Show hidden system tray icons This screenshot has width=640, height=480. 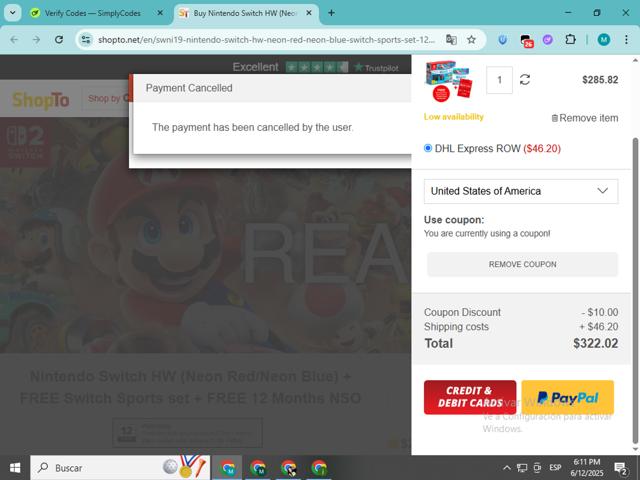pyautogui.click(x=507, y=468)
